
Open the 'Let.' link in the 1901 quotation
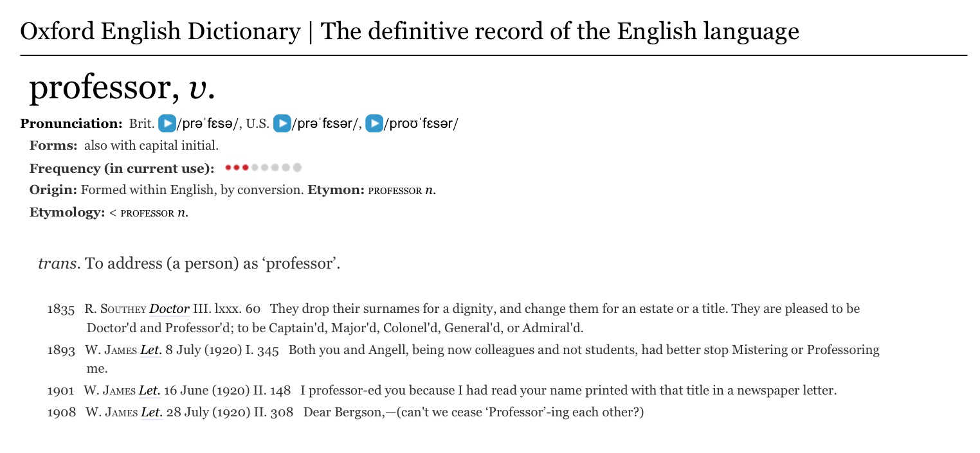coord(149,391)
